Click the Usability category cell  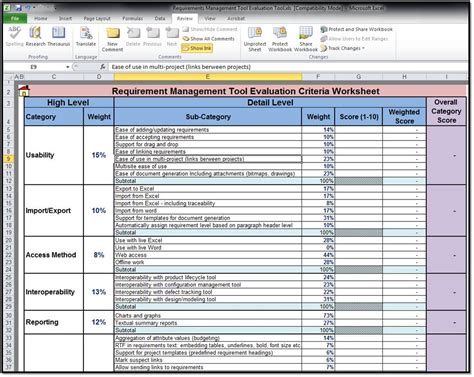tap(54, 155)
